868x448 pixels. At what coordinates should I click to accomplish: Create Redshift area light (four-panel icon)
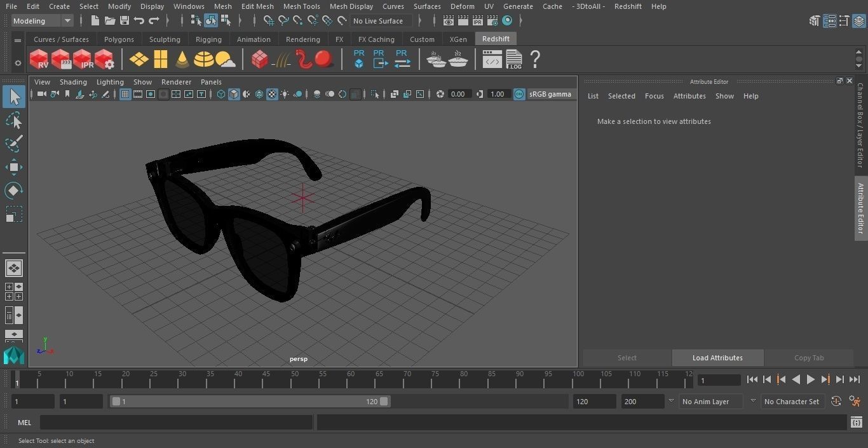[161, 60]
